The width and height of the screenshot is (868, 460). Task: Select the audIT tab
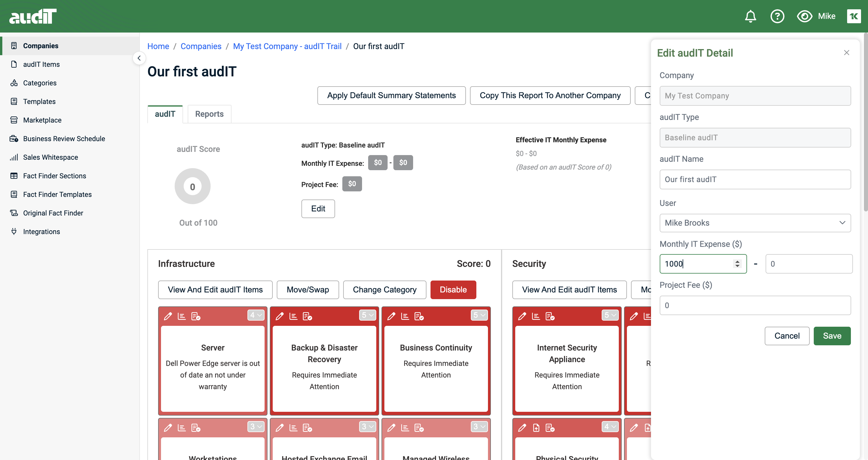[x=165, y=114]
